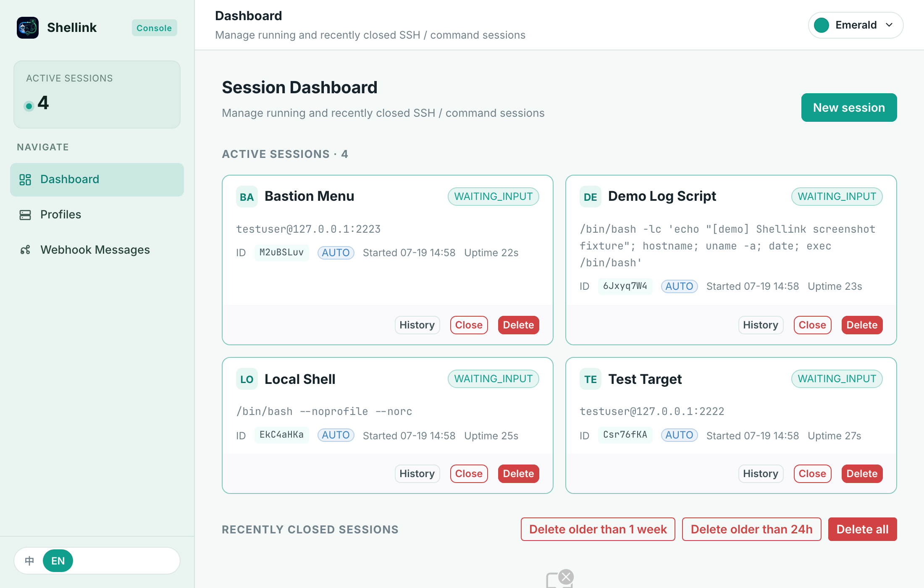Click the AUTO badge on Demo Log Script
This screenshot has height=588, width=924.
click(x=679, y=286)
